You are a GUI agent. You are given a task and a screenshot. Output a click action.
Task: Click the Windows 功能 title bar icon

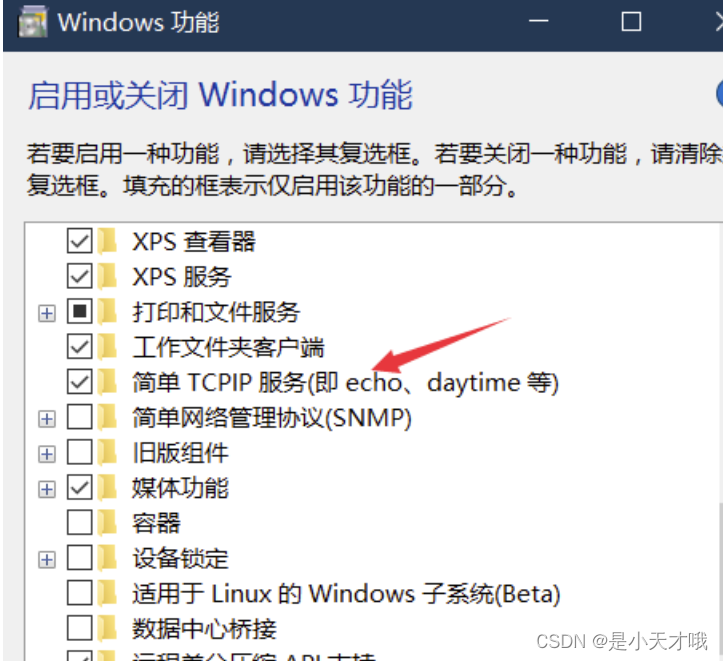[32, 22]
